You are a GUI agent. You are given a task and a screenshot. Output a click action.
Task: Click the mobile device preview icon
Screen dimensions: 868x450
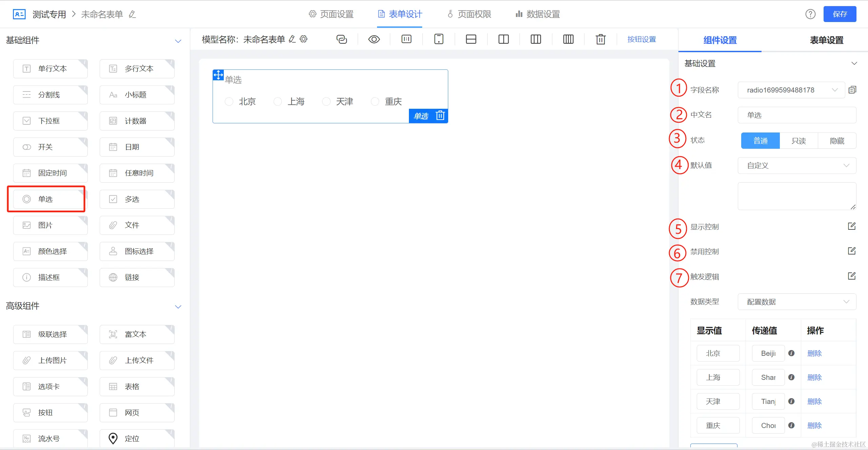tap(439, 39)
